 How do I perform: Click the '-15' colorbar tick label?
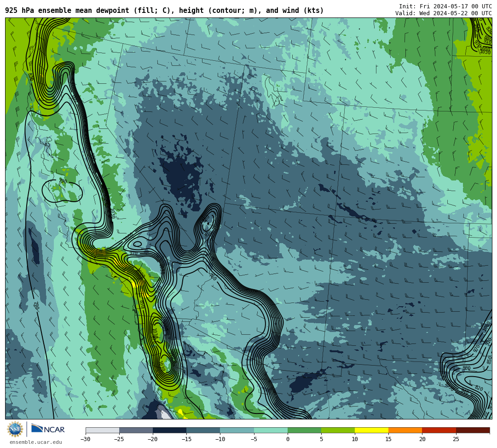pos(186,439)
